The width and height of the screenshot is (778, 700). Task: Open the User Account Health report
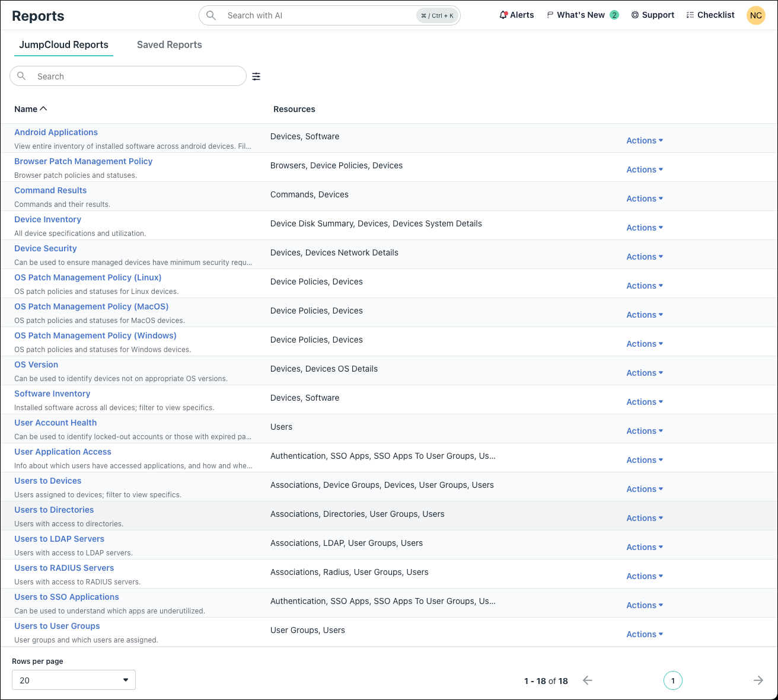coord(55,423)
